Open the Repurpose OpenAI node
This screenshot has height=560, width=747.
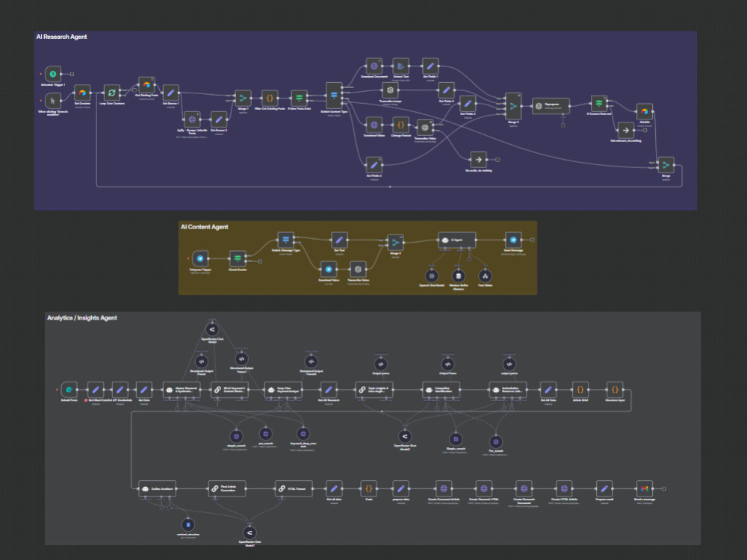pyautogui.click(x=551, y=106)
